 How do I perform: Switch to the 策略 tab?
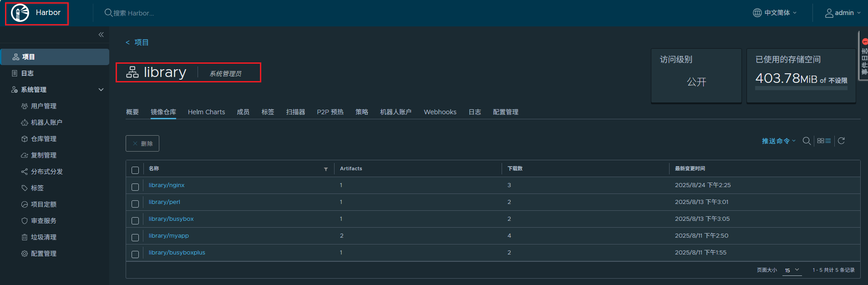(x=362, y=112)
